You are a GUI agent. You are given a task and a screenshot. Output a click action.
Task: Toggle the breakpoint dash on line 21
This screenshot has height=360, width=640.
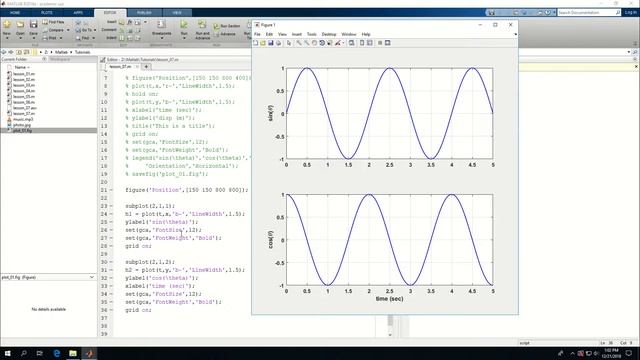pos(111,190)
